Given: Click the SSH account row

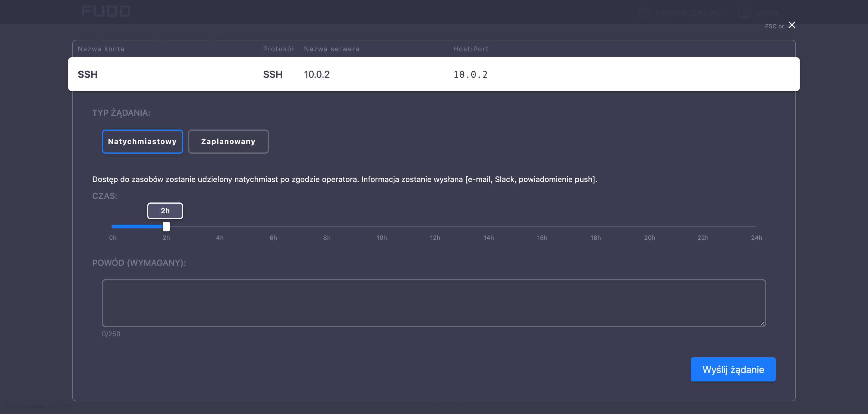Looking at the screenshot, I should pyautogui.click(x=433, y=74).
